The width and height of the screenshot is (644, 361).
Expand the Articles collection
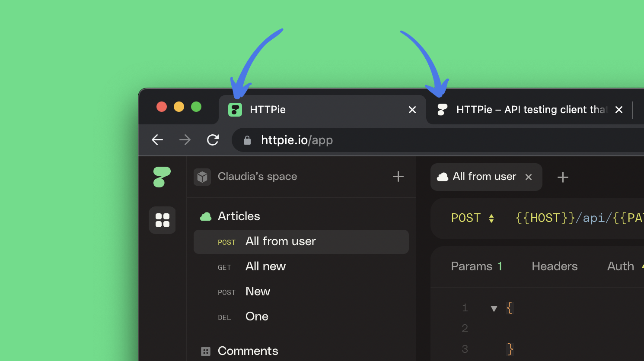[x=239, y=216]
